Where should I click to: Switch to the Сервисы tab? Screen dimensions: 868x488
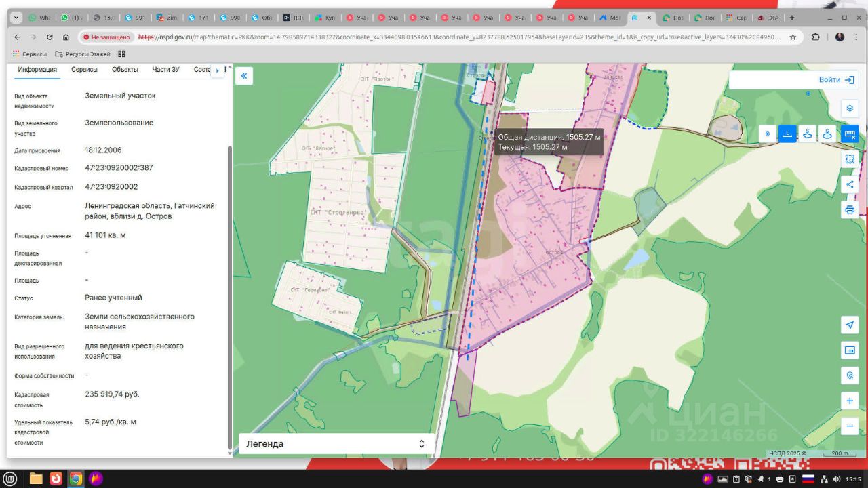84,70
